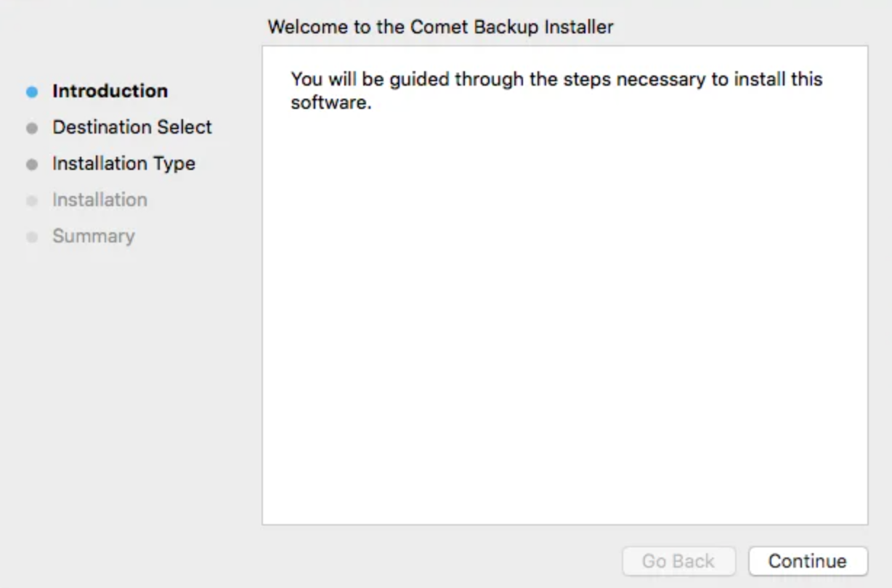Click the word 'software.' in the message

click(x=331, y=103)
